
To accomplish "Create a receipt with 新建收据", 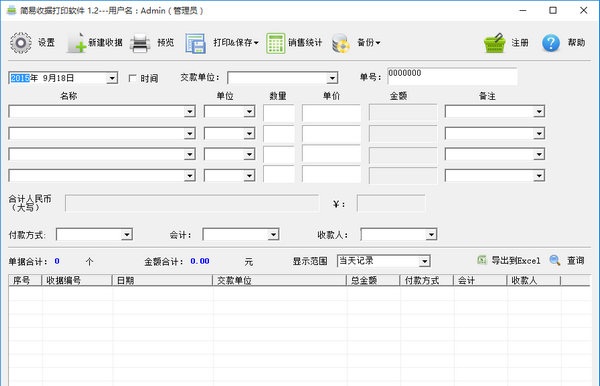I will tap(105, 42).
